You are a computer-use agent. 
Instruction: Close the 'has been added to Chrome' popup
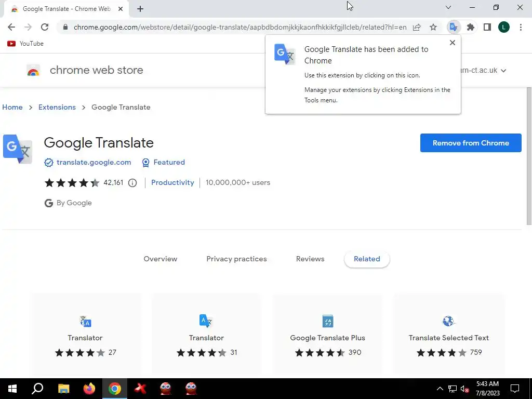pos(453,43)
